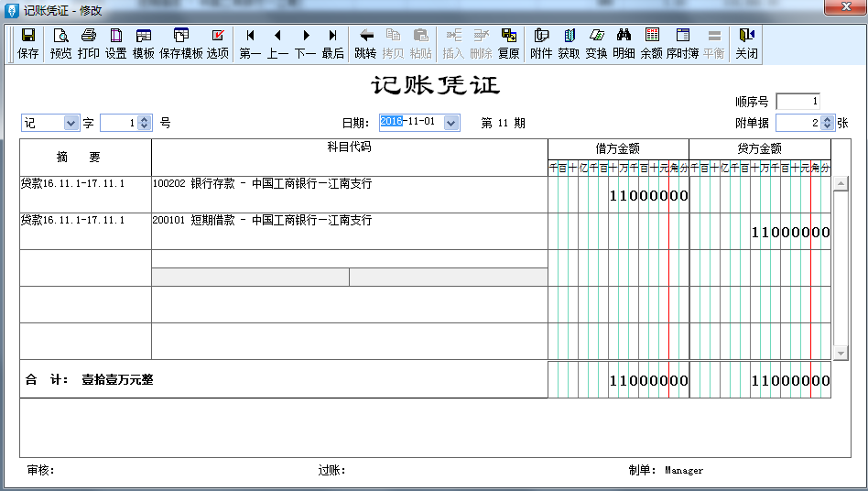Click the 跳转 (Jump) toolbar button
868x491 pixels.
[x=365, y=43]
